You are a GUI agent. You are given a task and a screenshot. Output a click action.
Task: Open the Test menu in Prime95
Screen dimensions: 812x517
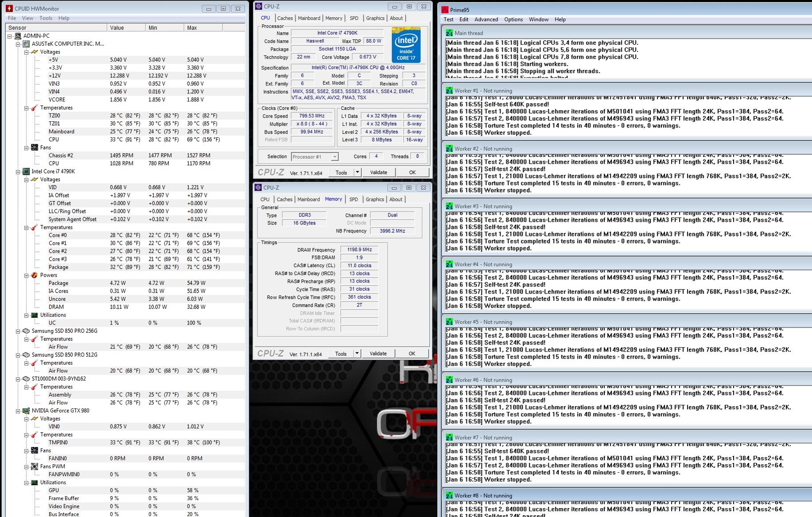click(x=448, y=20)
